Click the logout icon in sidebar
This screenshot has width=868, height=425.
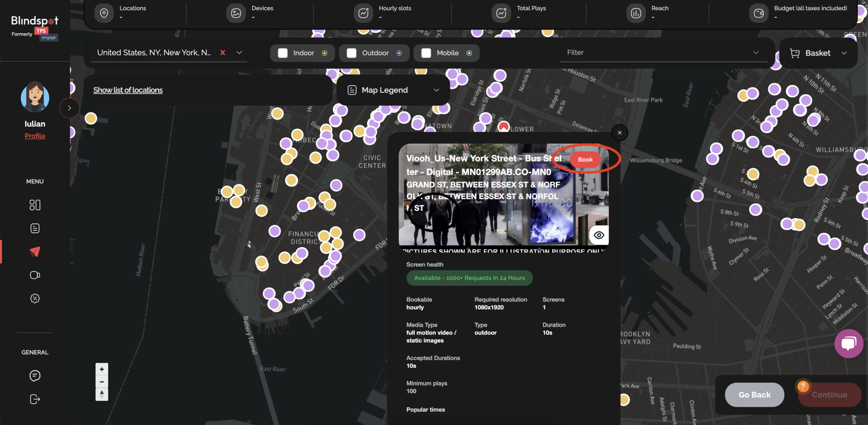(35, 399)
